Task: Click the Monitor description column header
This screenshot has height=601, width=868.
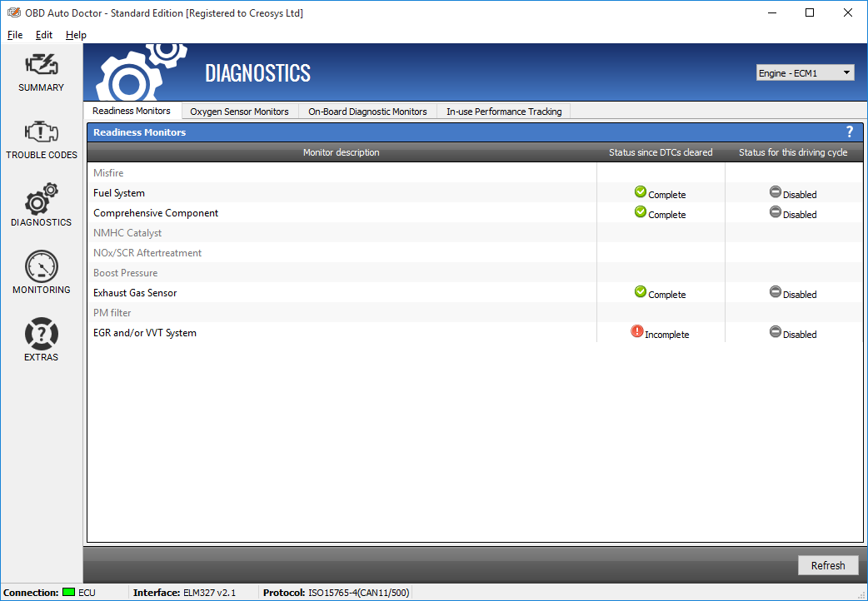Action: point(342,152)
